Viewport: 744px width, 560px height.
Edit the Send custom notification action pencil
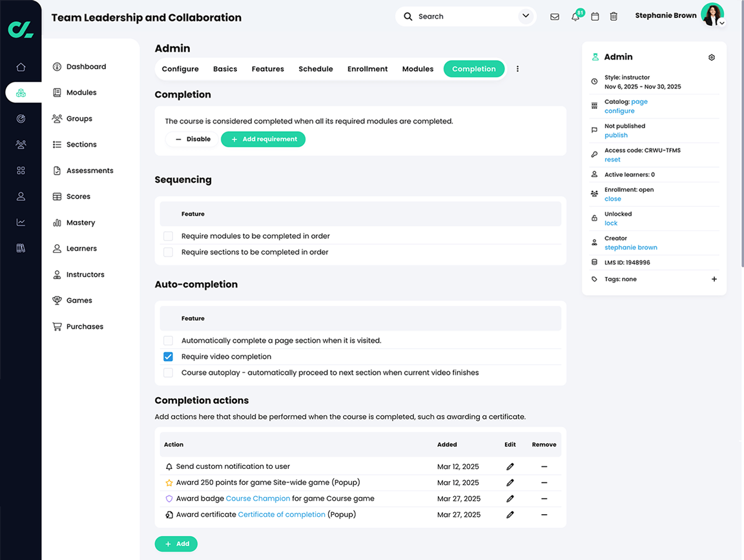[x=510, y=466]
